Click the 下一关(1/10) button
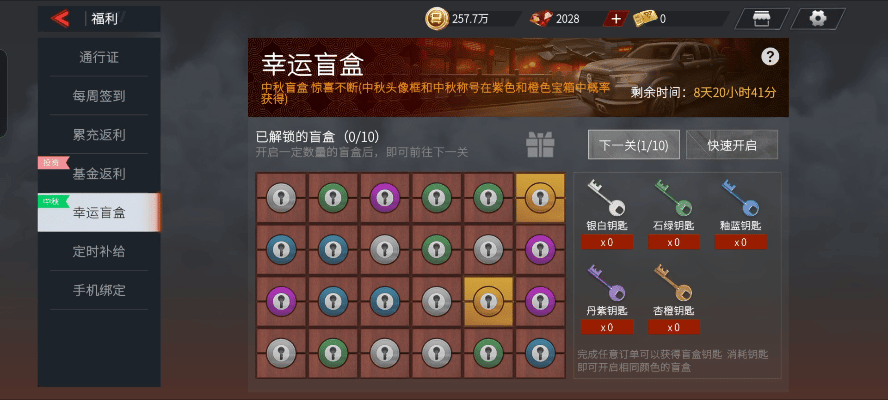Image resolution: width=888 pixels, height=400 pixels. (x=634, y=145)
